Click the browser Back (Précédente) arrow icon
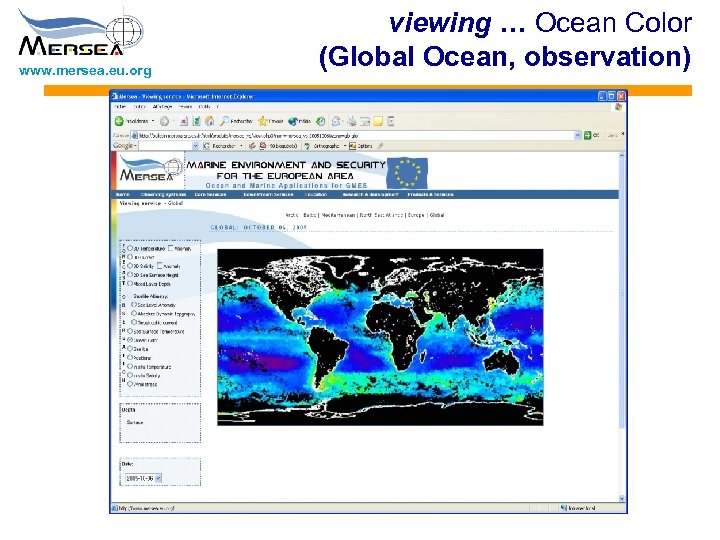Screen dimensions: 720x540 tap(119, 121)
